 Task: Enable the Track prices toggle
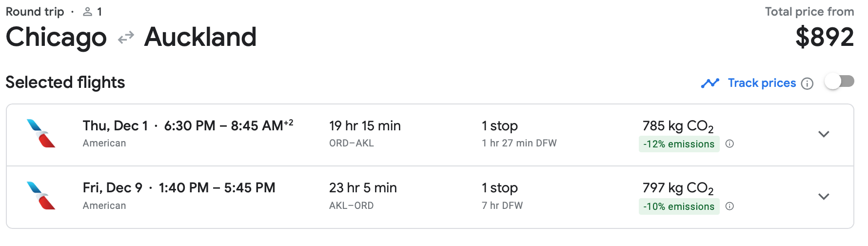839,82
